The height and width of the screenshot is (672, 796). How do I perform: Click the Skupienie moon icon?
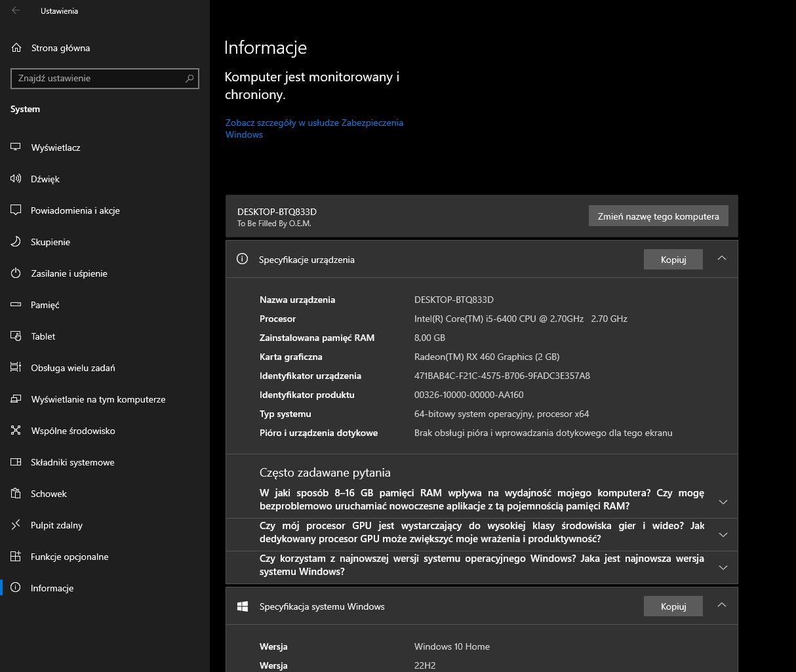[x=16, y=242]
